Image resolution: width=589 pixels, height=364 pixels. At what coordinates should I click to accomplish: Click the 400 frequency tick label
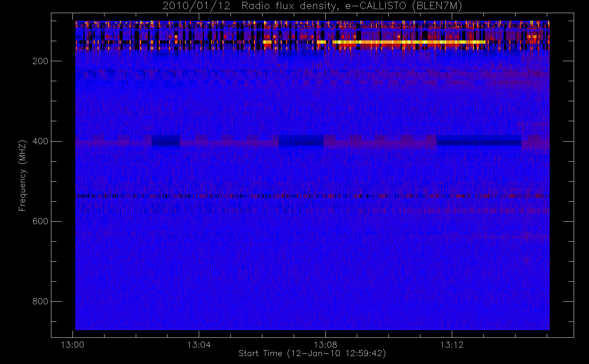pos(40,141)
